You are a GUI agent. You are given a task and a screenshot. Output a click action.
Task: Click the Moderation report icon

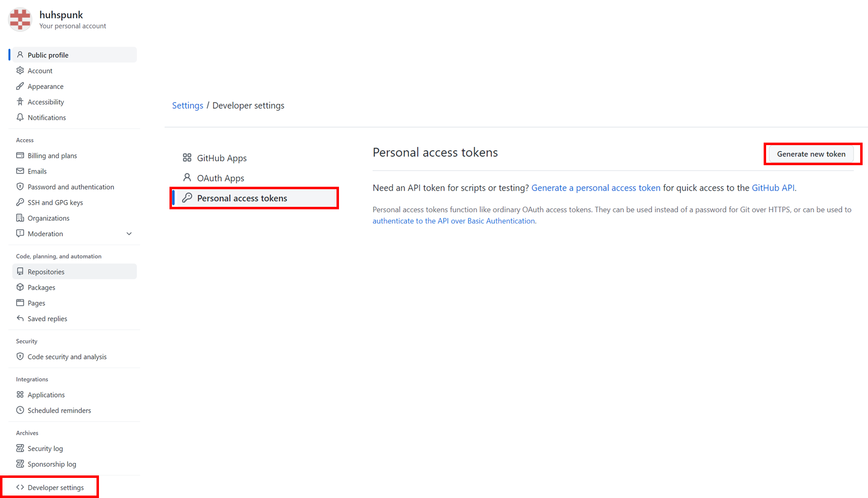point(20,234)
